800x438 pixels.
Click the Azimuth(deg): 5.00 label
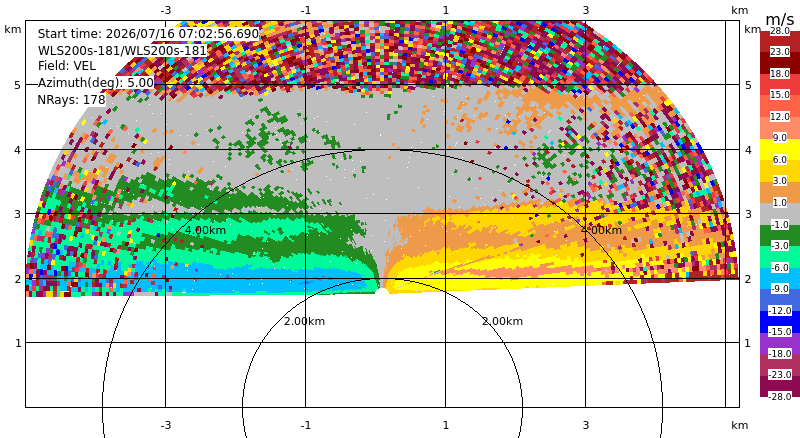click(95, 83)
